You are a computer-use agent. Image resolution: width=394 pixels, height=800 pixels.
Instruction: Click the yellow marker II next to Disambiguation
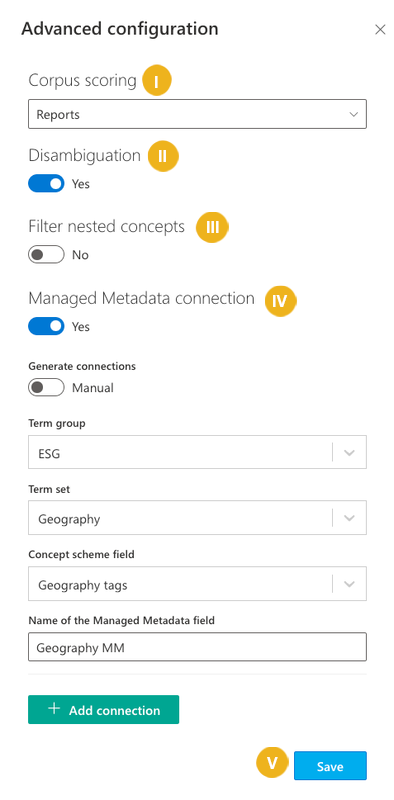[x=163, y=156]
